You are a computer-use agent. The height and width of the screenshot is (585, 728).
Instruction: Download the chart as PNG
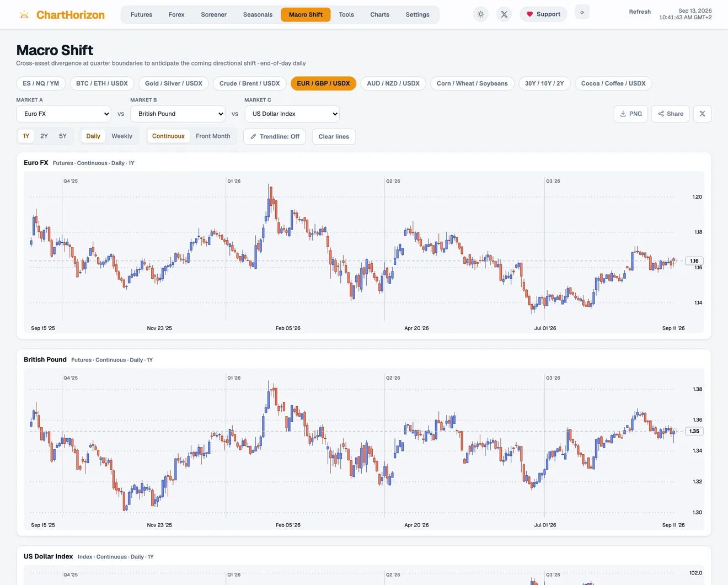point(631,114)
